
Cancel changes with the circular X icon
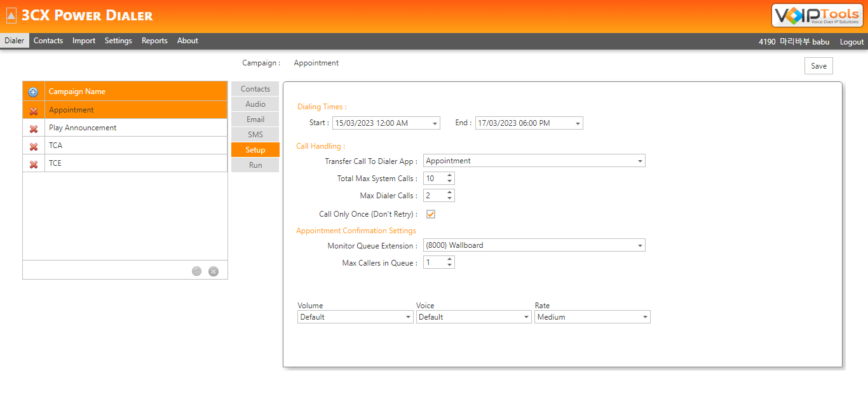[214, 270]
